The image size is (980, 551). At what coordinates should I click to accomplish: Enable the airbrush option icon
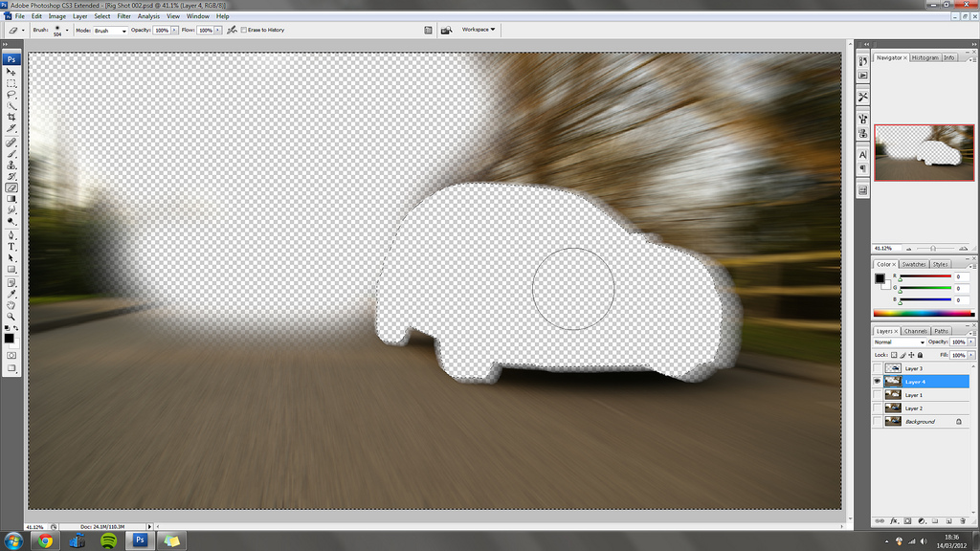pyautogui.click(x=232, y=31)
